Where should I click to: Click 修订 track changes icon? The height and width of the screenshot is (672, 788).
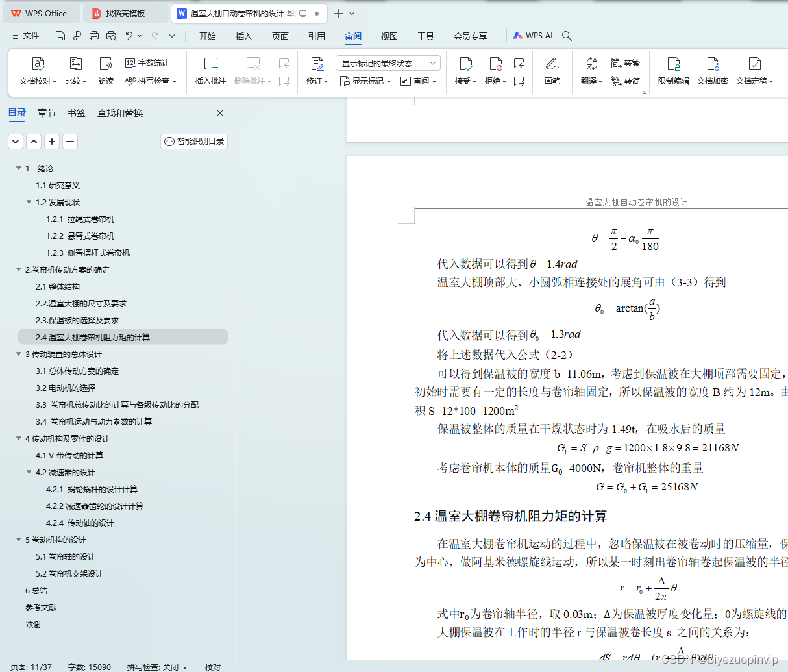click(x=317, y=71)
